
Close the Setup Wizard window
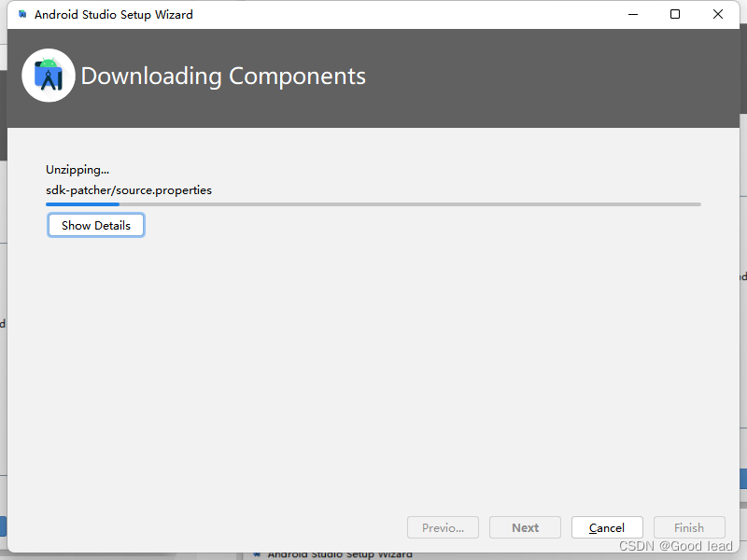point(718,14)
